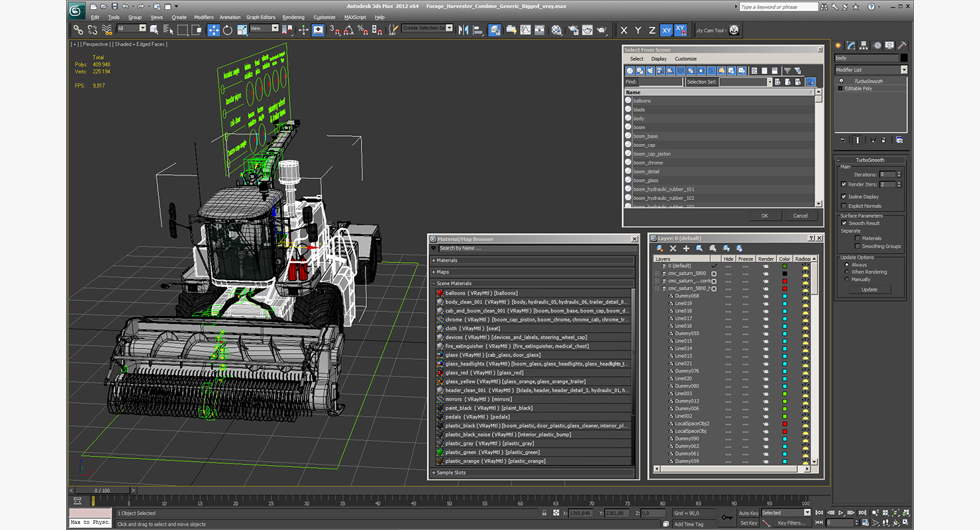Click Delete layer X icon in Layer dialog
This screenshot has height=530, width=980.
click(673, 248)
